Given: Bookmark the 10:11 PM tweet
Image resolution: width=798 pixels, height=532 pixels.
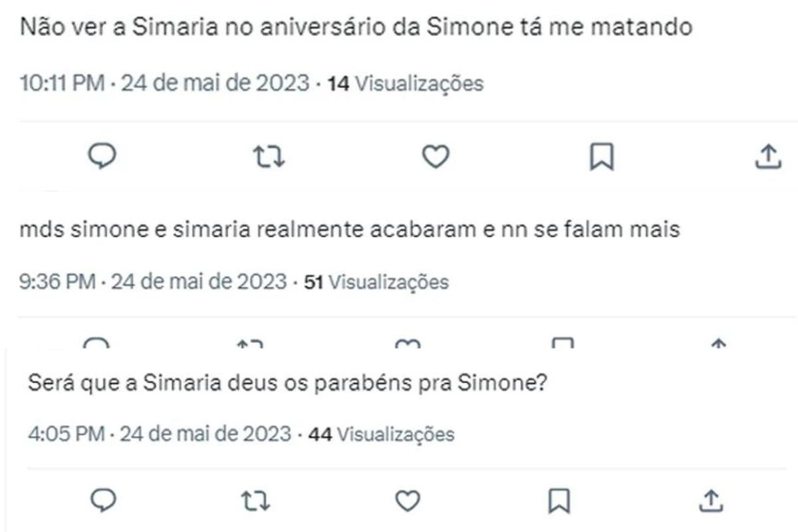Looking at the screenshot, I should (x=602, y=156).
